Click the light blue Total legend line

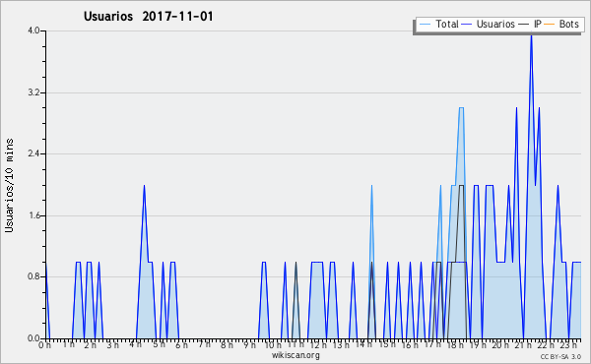[425, 25]
